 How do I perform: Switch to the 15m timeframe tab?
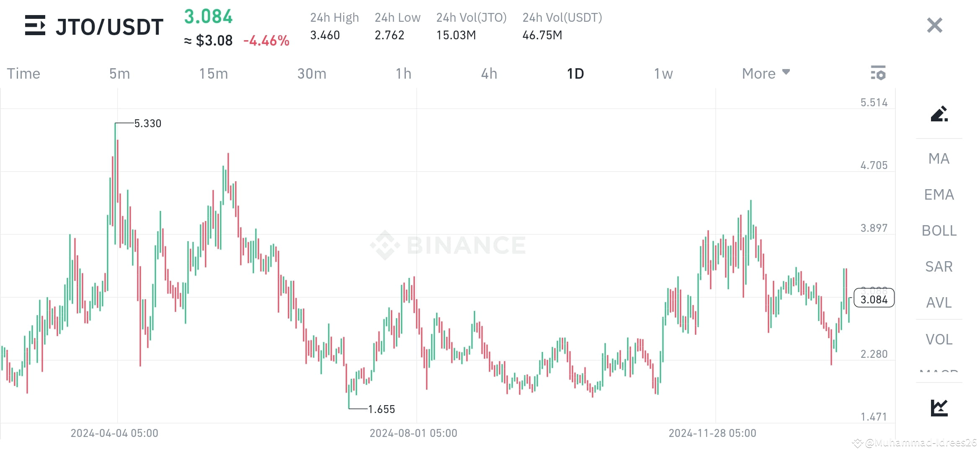(214, 73)
